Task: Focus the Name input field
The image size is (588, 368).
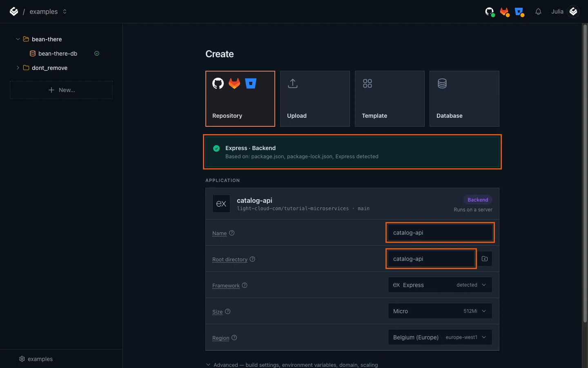Action: 440,233
